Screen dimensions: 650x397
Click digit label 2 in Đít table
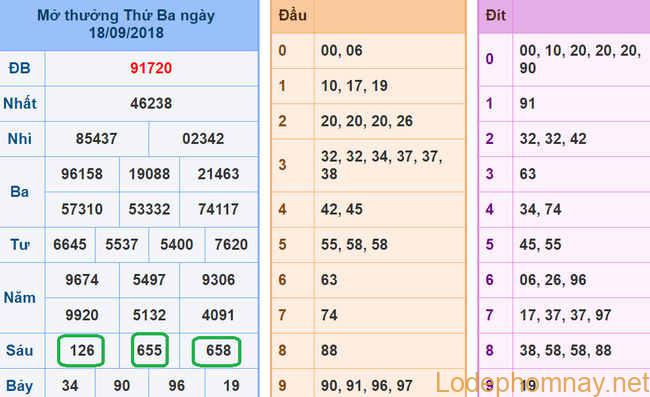tap(490, 138)
